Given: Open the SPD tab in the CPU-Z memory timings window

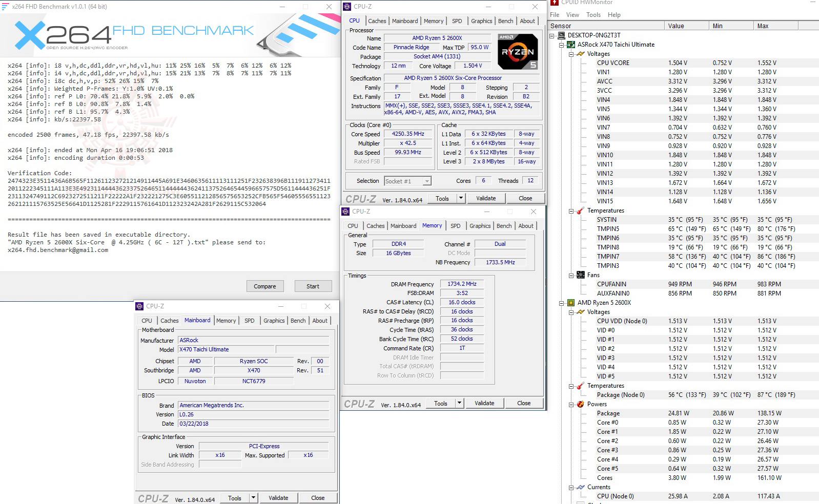Looking at the screenshot, I should point(456,226).
